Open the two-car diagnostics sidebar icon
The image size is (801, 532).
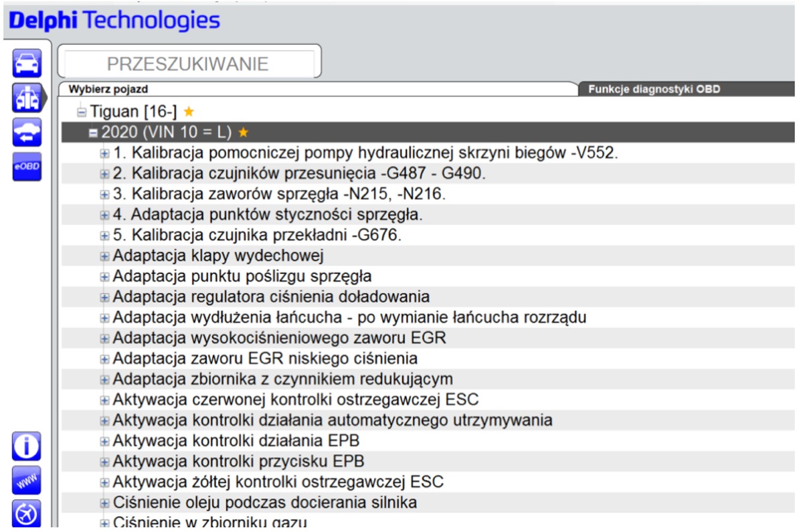point(27,98)
